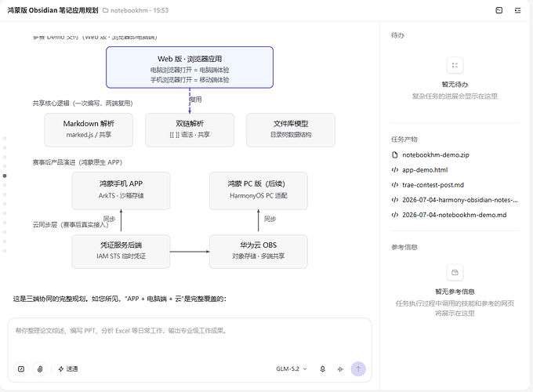533x392 pixels.
Task: Send message with the up-arrow button
Action: coord(358,369)
